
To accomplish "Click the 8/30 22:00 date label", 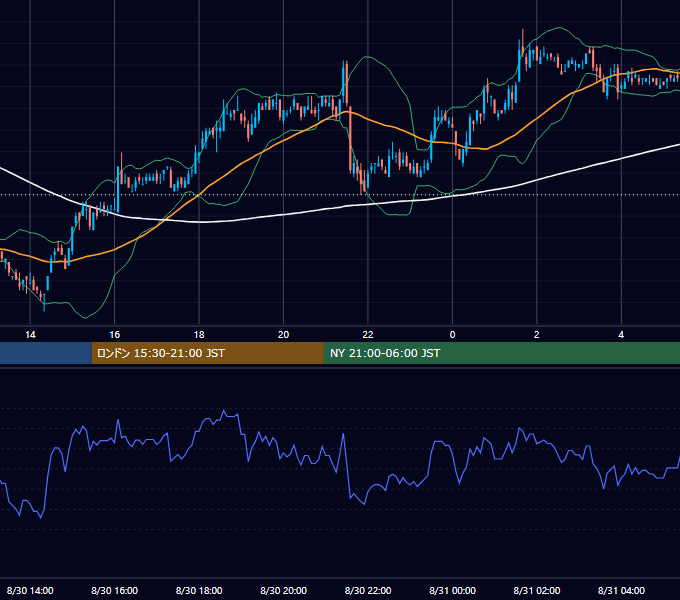I will click(368, 590).
